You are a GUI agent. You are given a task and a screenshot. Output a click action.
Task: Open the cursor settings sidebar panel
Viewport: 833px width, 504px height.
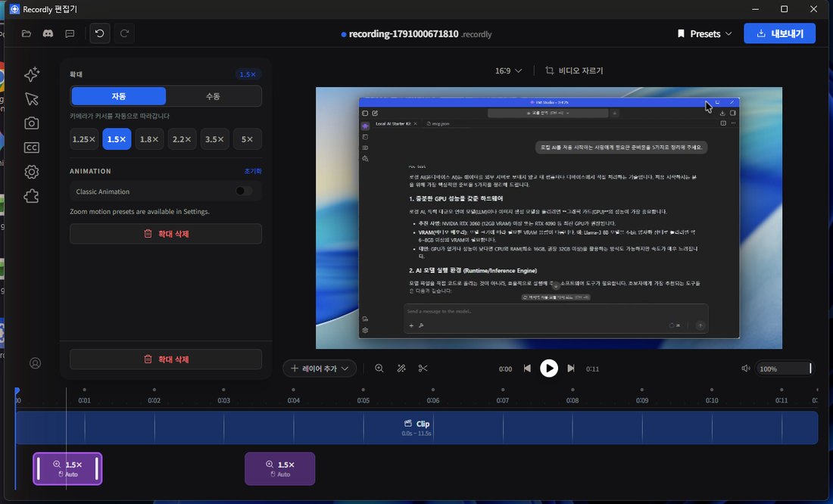coord(31,99)
